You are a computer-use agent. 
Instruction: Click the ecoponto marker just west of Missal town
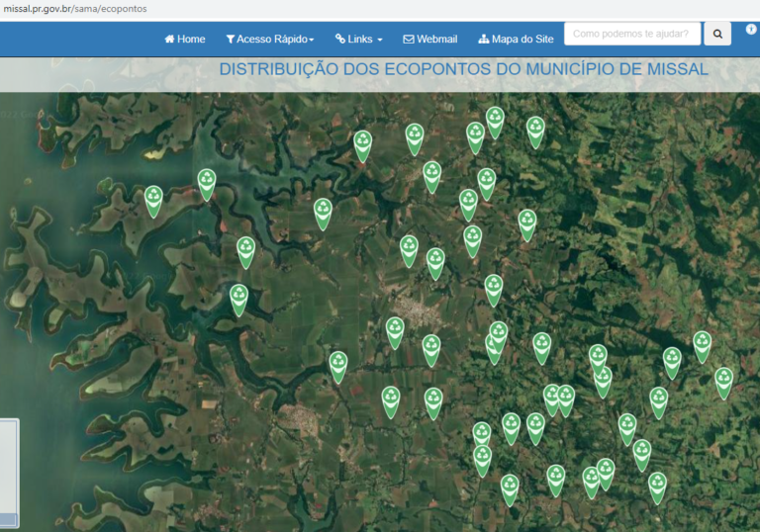[x=395, y=330]
